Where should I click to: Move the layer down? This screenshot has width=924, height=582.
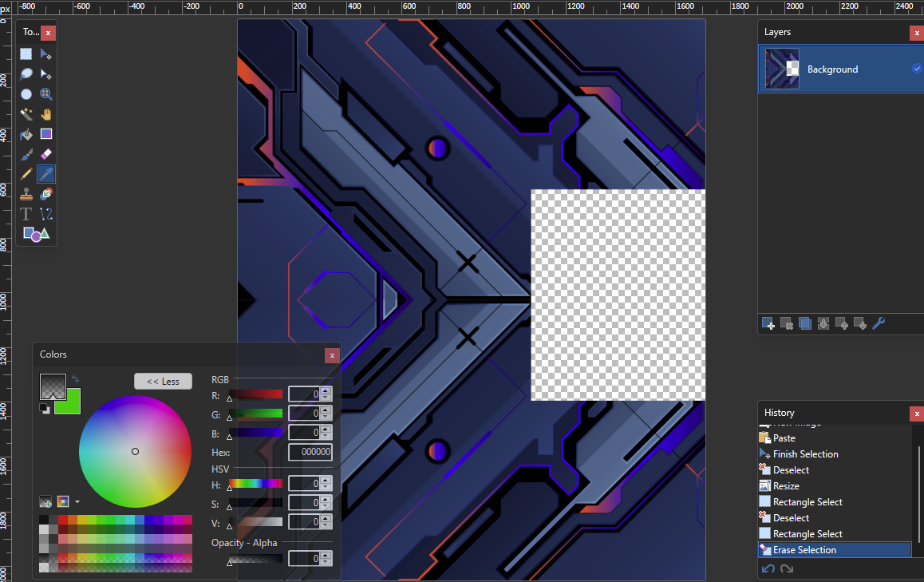[860, 323]
